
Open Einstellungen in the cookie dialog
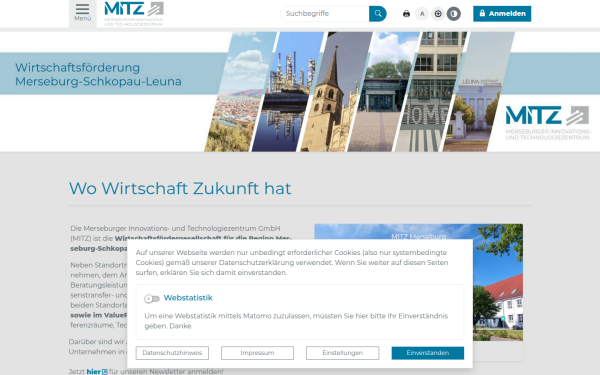pyautogui.click(x=342, y=353)
